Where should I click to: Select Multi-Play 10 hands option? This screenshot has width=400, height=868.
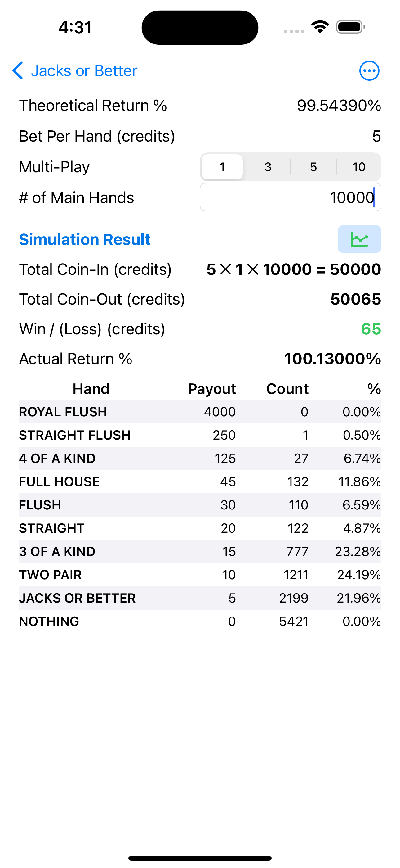point(358,167)
